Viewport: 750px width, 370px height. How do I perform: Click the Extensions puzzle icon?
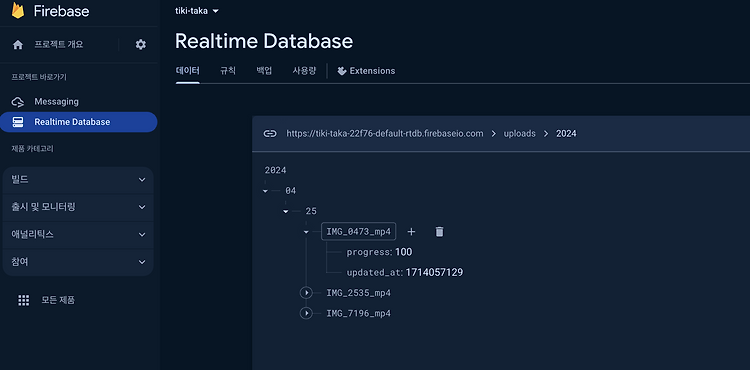pyautogui.click(x=342, y=71)
